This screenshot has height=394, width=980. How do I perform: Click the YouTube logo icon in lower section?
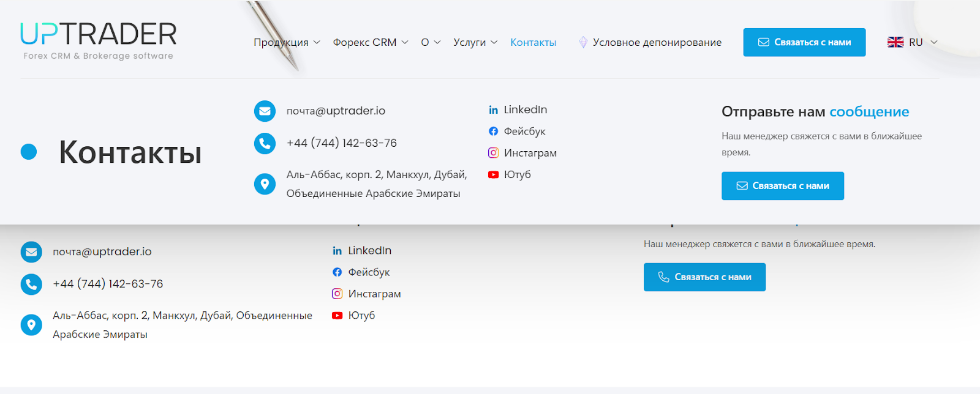(337, 315)
